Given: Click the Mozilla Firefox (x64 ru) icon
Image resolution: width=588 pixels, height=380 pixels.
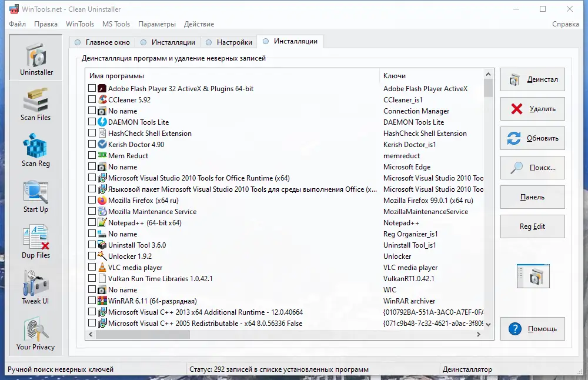Looking at the screenshot, I should 102,201.
